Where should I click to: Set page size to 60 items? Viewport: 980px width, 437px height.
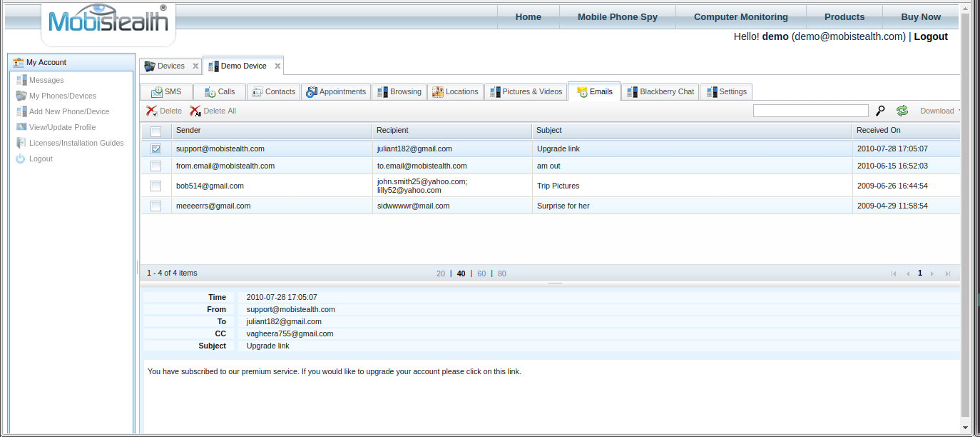(481, 273)
